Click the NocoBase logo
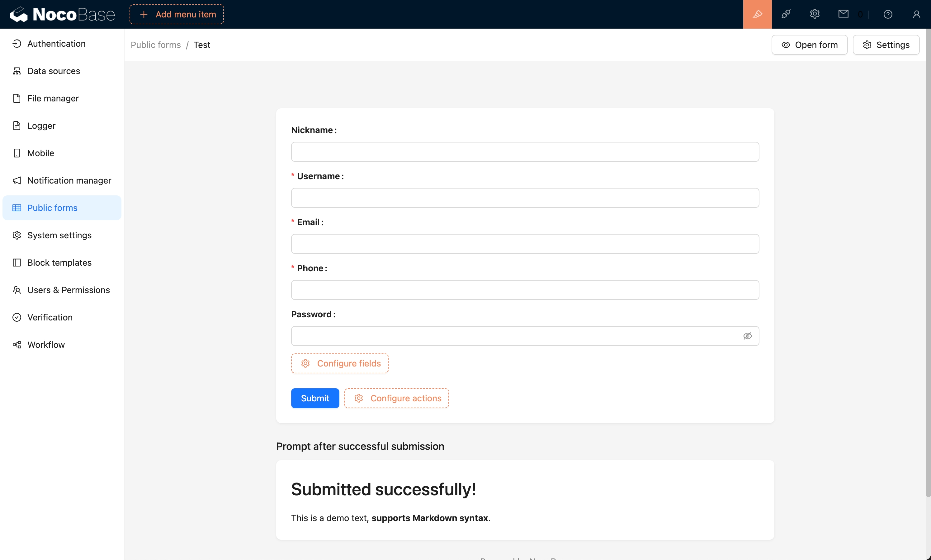 [62, 14]
